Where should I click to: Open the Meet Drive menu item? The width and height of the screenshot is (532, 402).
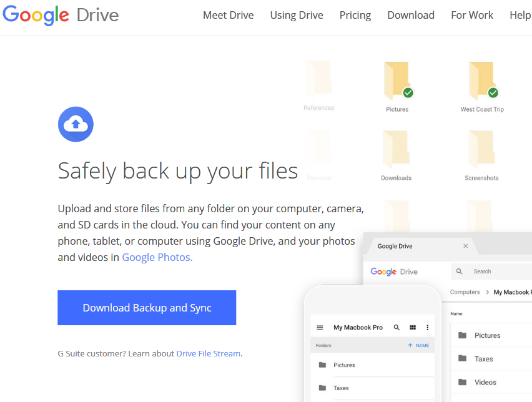[x=229, y=15]
